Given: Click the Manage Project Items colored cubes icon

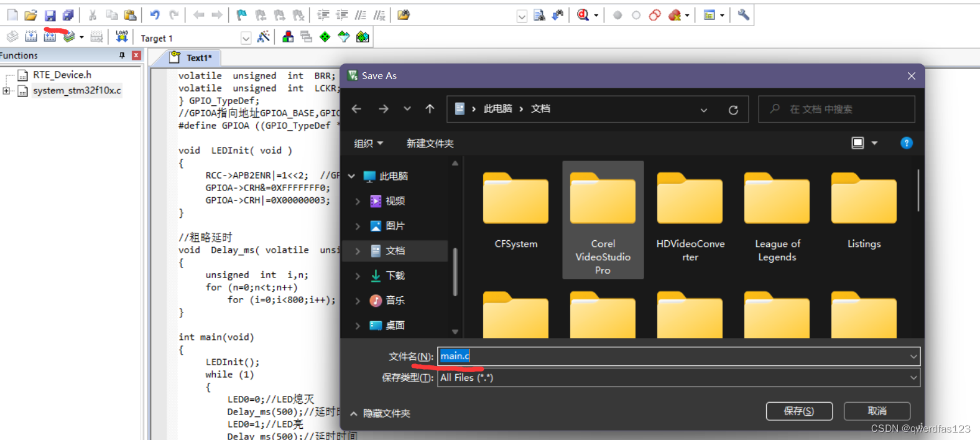Looking at the screenshot, I should click(x=288, y=37).
